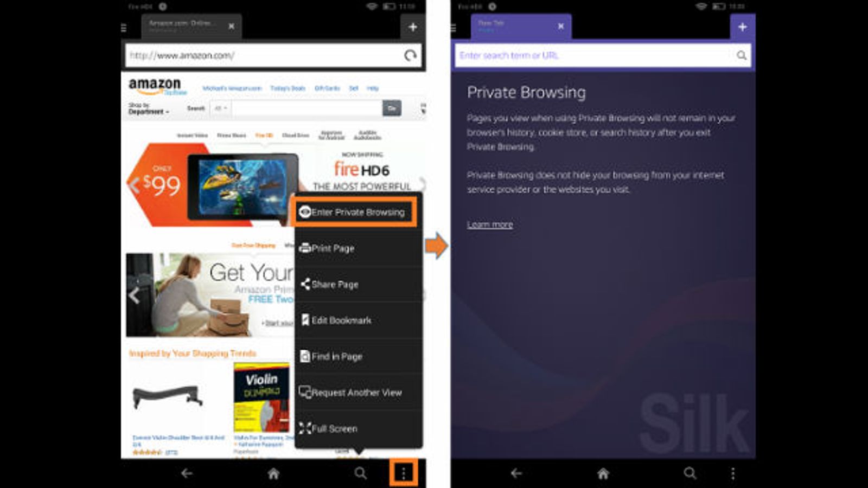
Task: Click the magnifier in the private URL bar
Action: click(x=742, y=55)
